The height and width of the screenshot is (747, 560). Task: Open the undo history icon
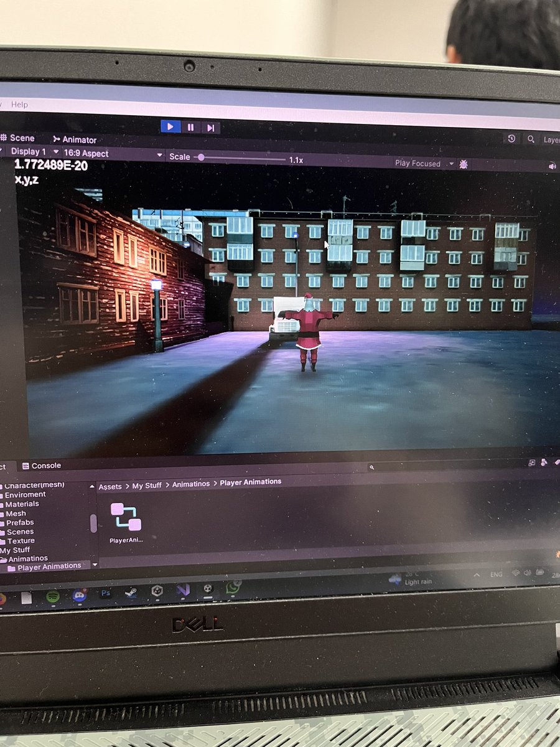511,138
